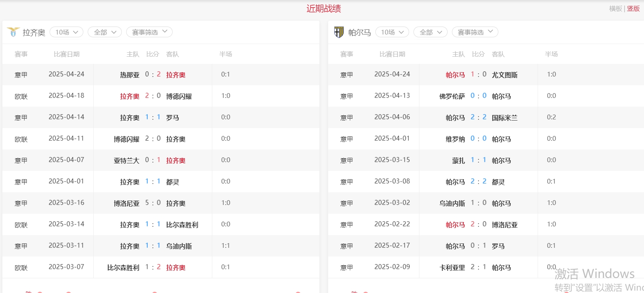Select 国际米兰 team in Parma's results

504,118
